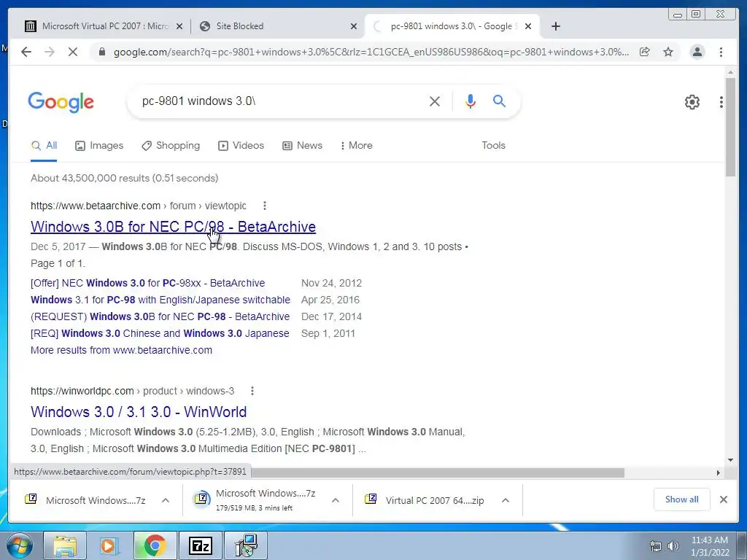
Task: Launch Windows Media Player from taskbar
Action: [x=108, y=545]
